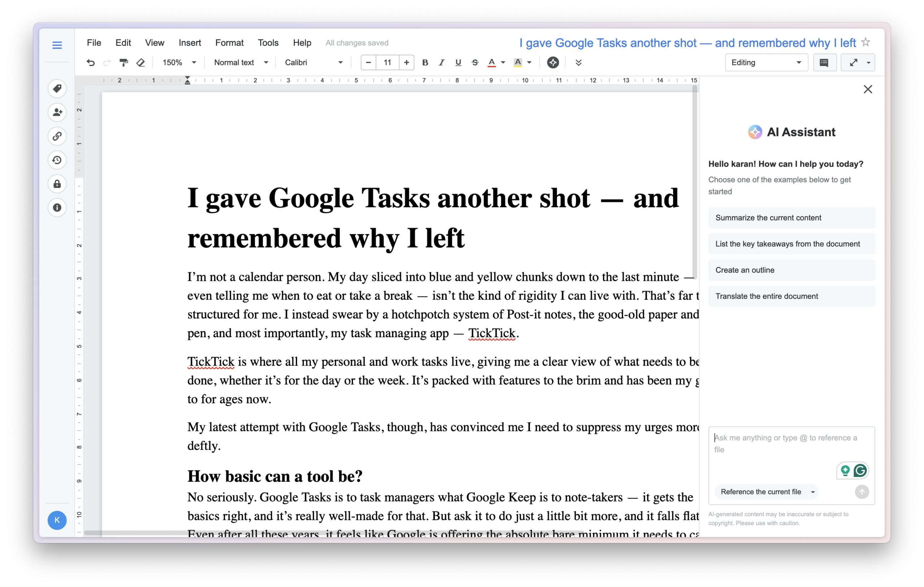Open the text color picker
The width and height of the screenshot is (924, 587).
(492, 62)
